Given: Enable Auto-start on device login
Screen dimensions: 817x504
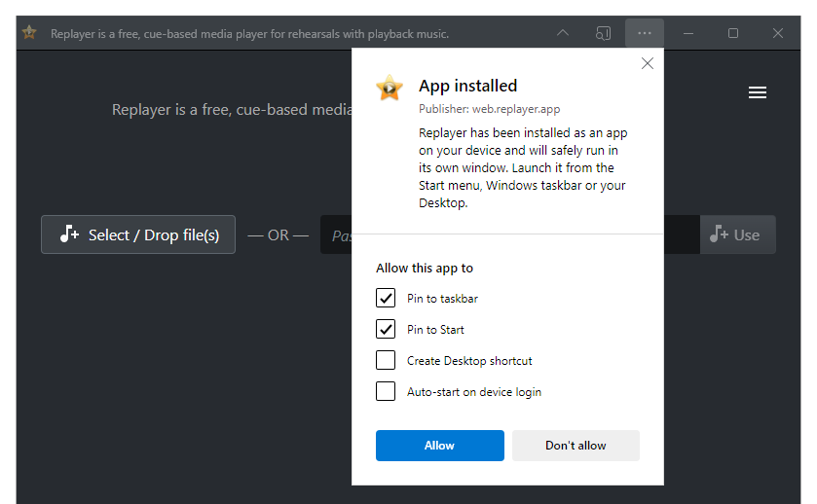Looking at the screenshot, I should (x=386, y=391).
